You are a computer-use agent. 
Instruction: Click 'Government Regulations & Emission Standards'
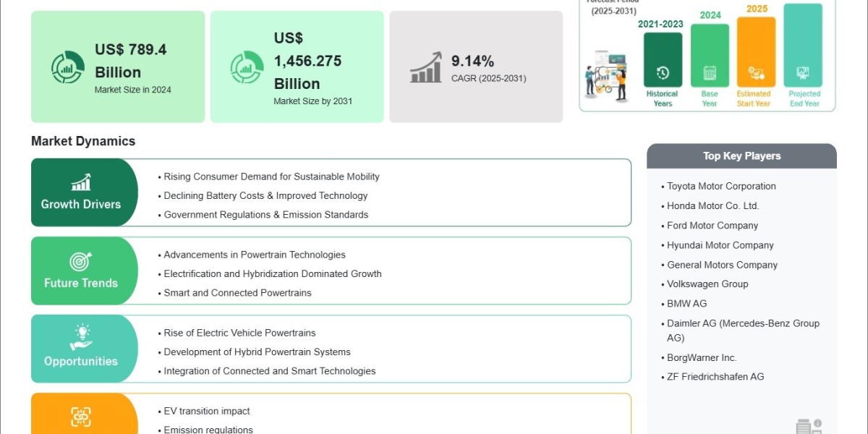tap(266, 214)
